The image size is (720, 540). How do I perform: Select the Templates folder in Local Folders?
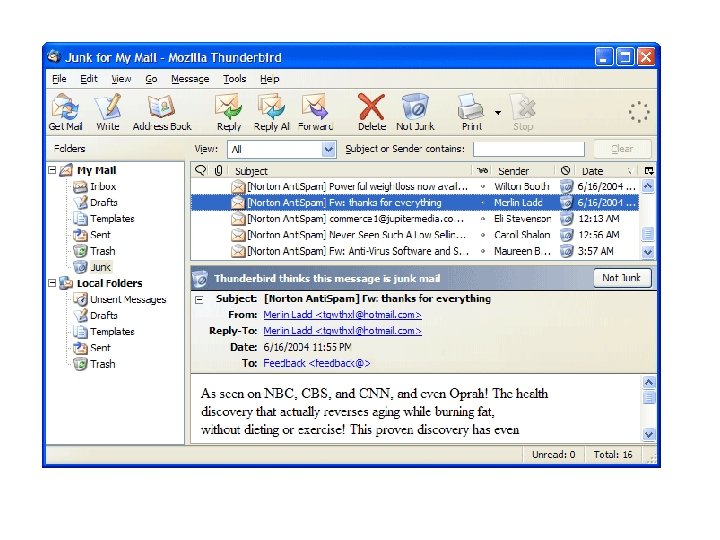coord(104,332)
